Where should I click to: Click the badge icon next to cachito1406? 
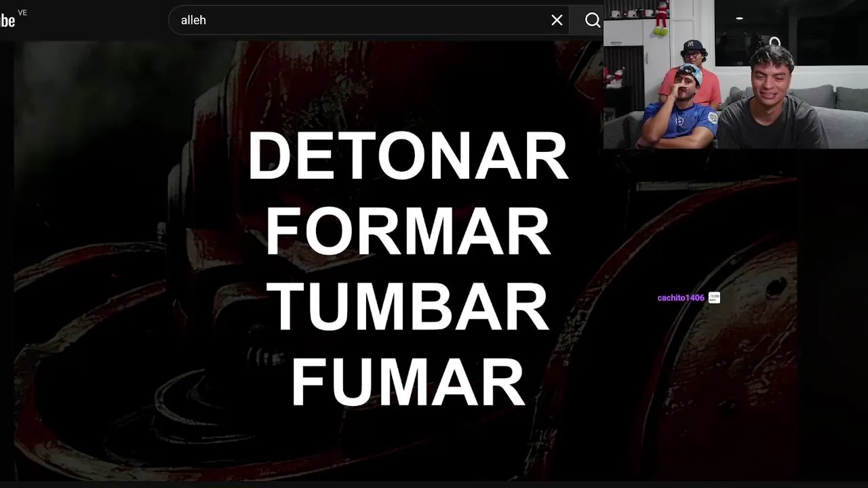pos(714,298)
